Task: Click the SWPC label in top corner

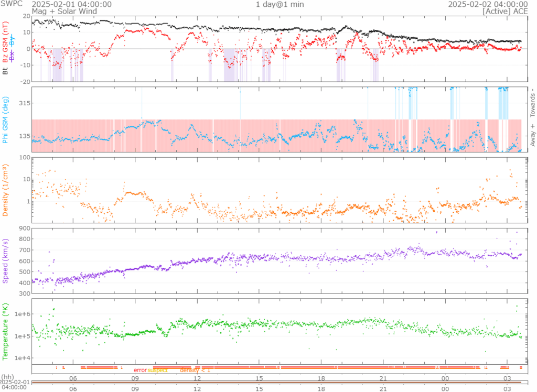Action: coord(10,4)
